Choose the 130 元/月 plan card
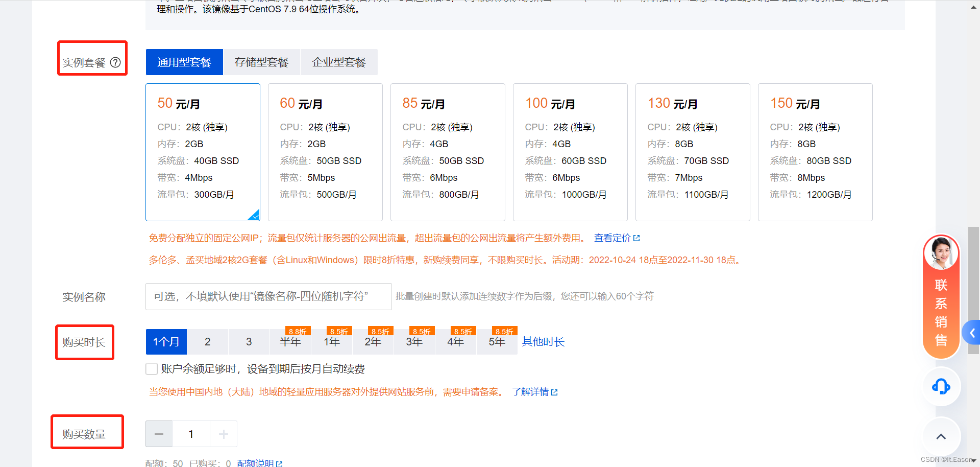The width and height of the screenshot is (980, 467). pos(693,152)
